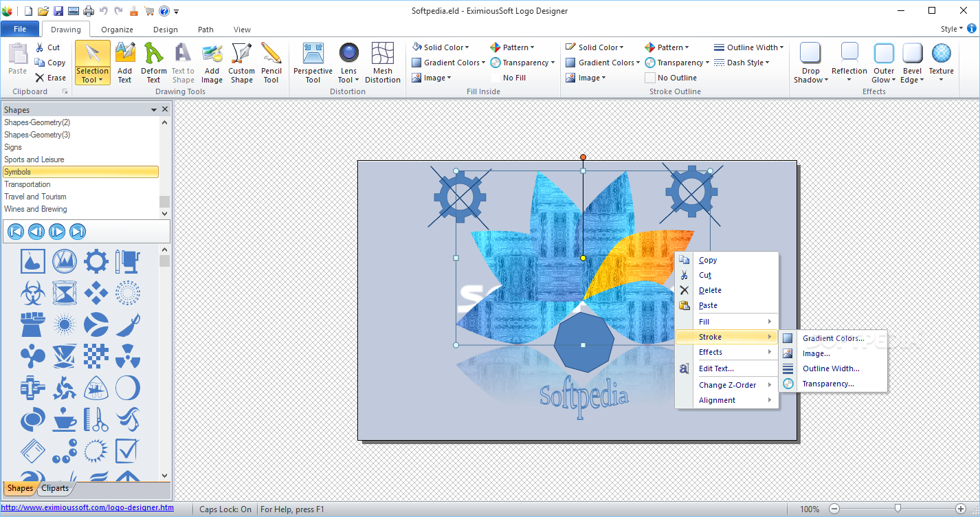
Task: Click the Copy button in Clipboard group
Action: pos(50,63)
